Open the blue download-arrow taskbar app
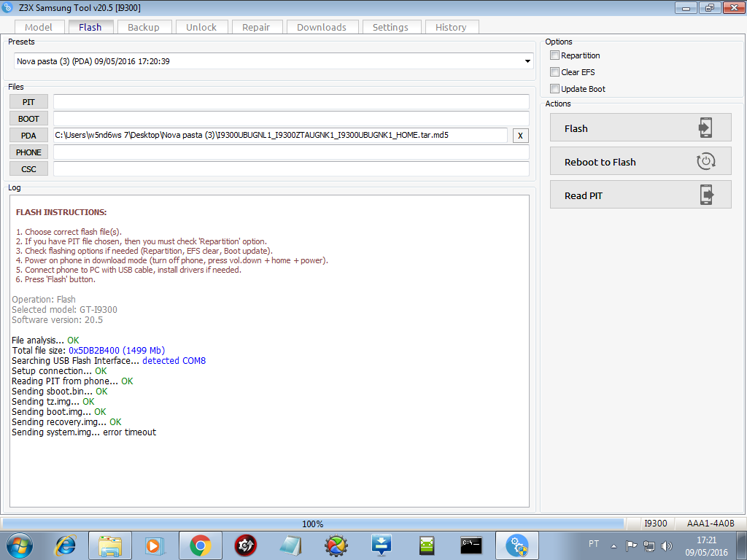Viewport: 747px width, 560px height. pos(381,545)
